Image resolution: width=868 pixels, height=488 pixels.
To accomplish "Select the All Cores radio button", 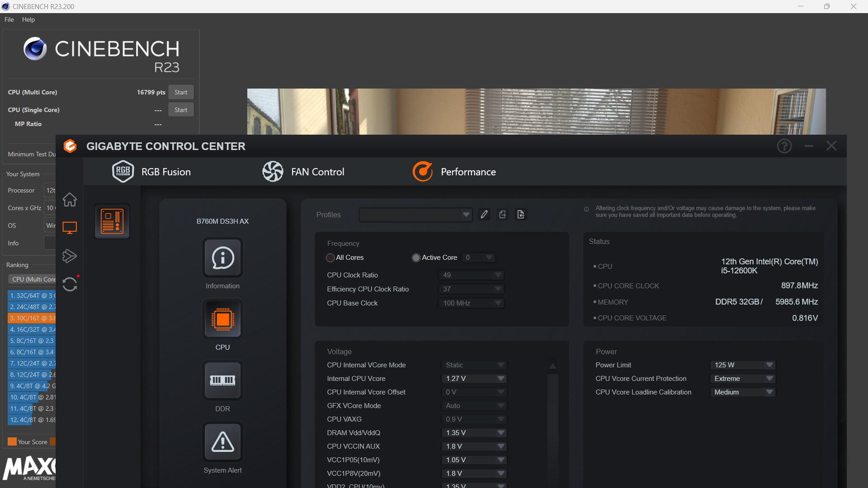I will (330, 258).
